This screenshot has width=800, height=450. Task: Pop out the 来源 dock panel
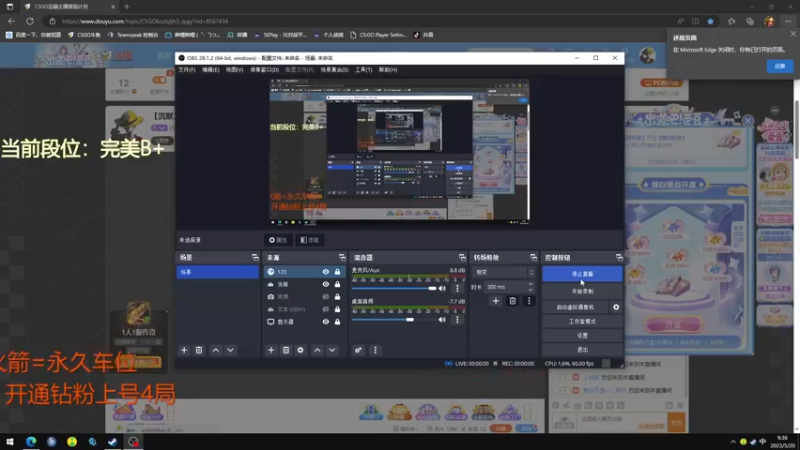pos(342,258)
